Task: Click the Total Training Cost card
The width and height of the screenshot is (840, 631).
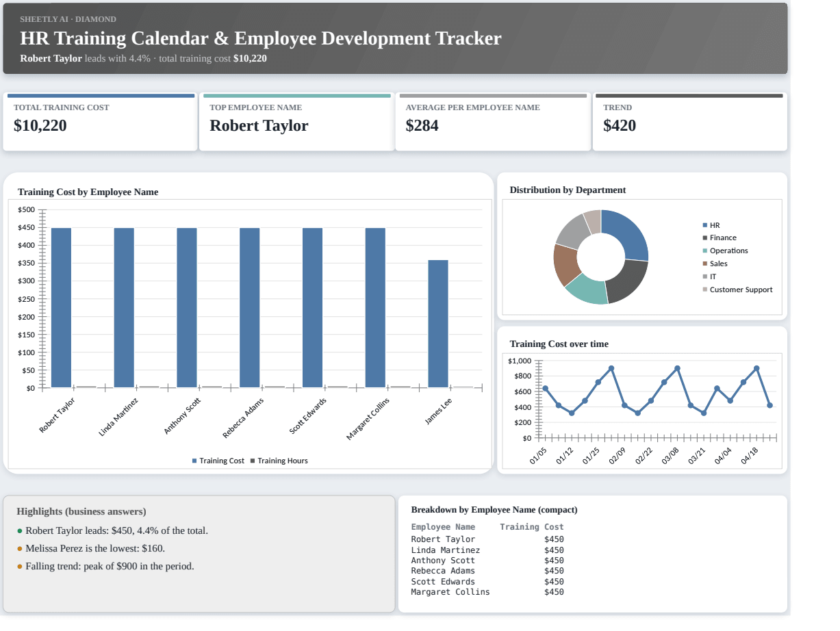Action: 101,122
